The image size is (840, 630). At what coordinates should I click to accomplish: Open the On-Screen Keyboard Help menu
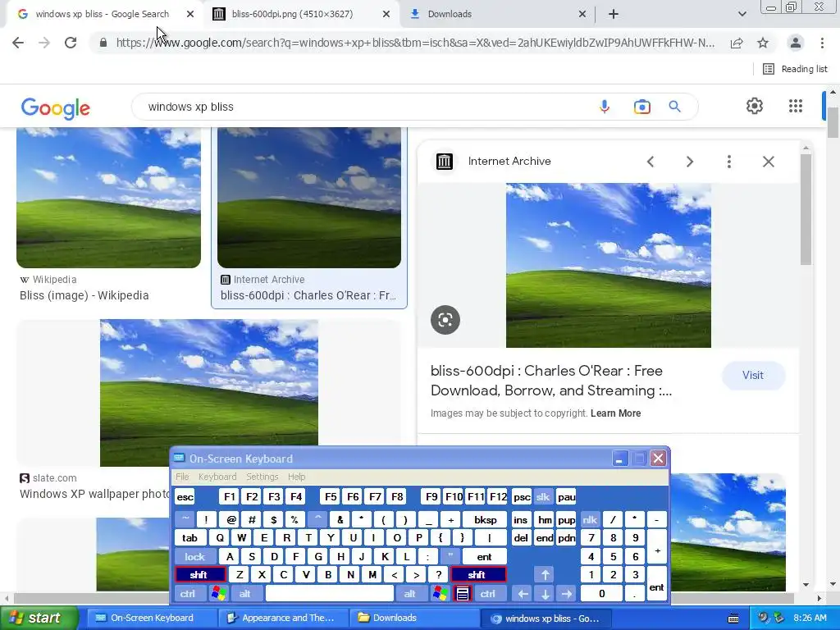pyautogui.click(x=296, y=477)
